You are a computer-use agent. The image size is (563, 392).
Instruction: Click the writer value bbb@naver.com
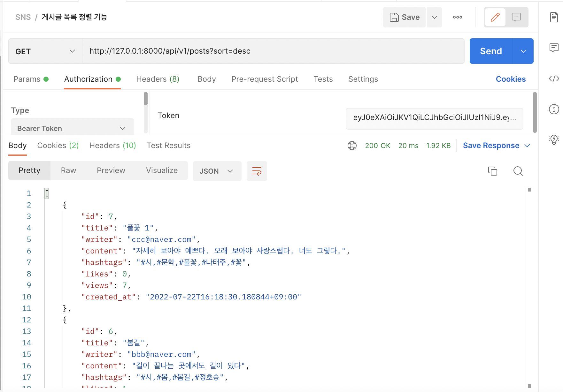point(161,354)
